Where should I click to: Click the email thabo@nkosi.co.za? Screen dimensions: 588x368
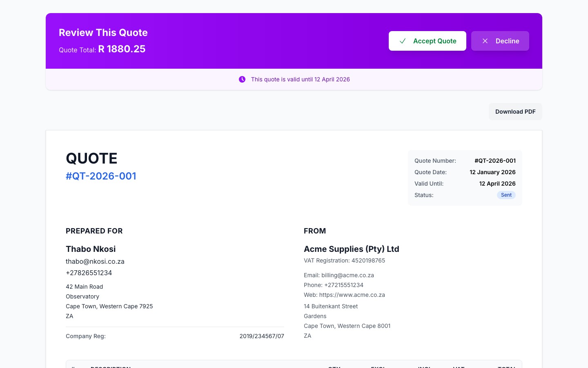[x=95, y=261]
